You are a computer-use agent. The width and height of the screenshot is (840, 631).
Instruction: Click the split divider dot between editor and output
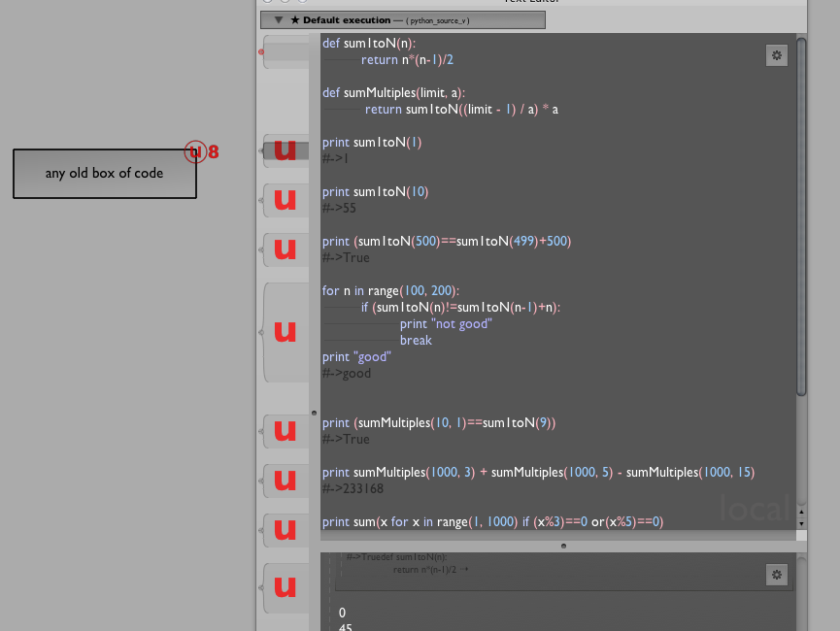tap(563, 546)
